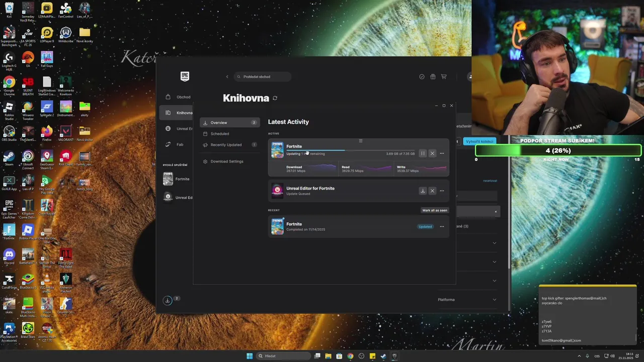
Task: Select Ubisoft Connect desktop shortcut
Action: coord(28,158)
